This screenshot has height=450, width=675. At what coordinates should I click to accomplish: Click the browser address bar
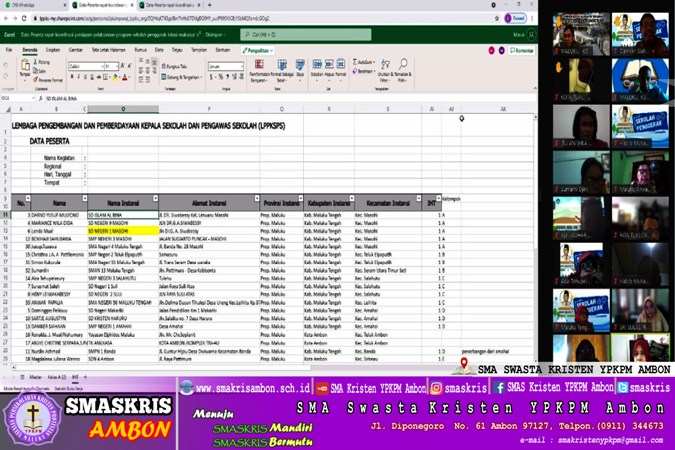pos(258,19)
